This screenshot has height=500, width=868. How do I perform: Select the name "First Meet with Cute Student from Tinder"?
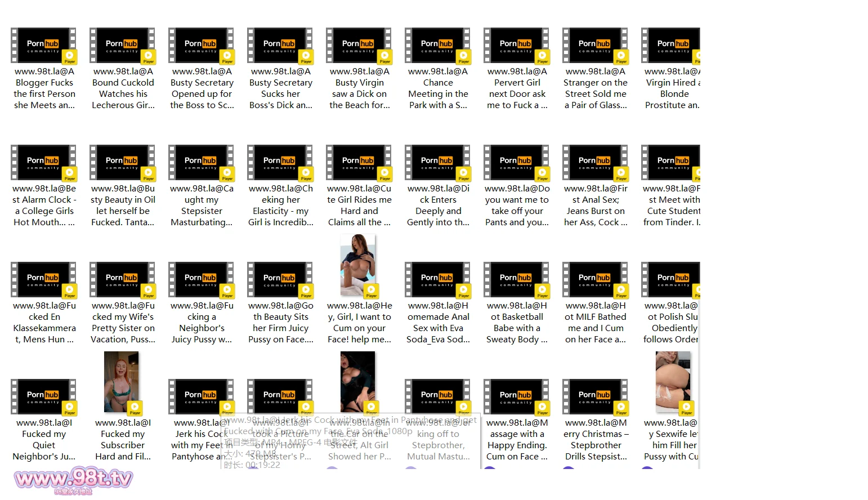[672, 206]
